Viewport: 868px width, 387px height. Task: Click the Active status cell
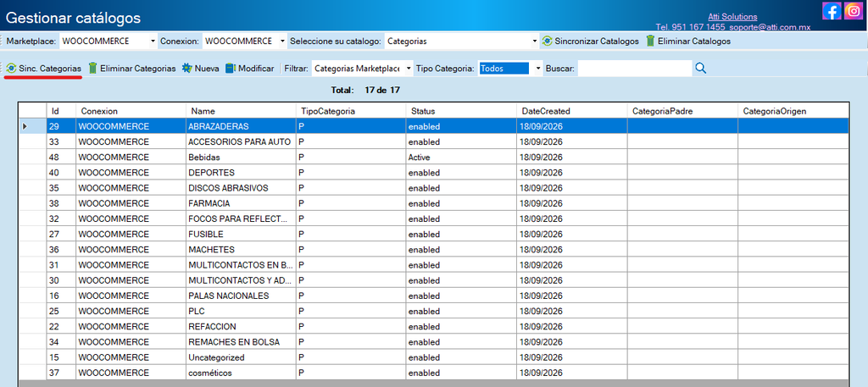click(x=461, y=157)
